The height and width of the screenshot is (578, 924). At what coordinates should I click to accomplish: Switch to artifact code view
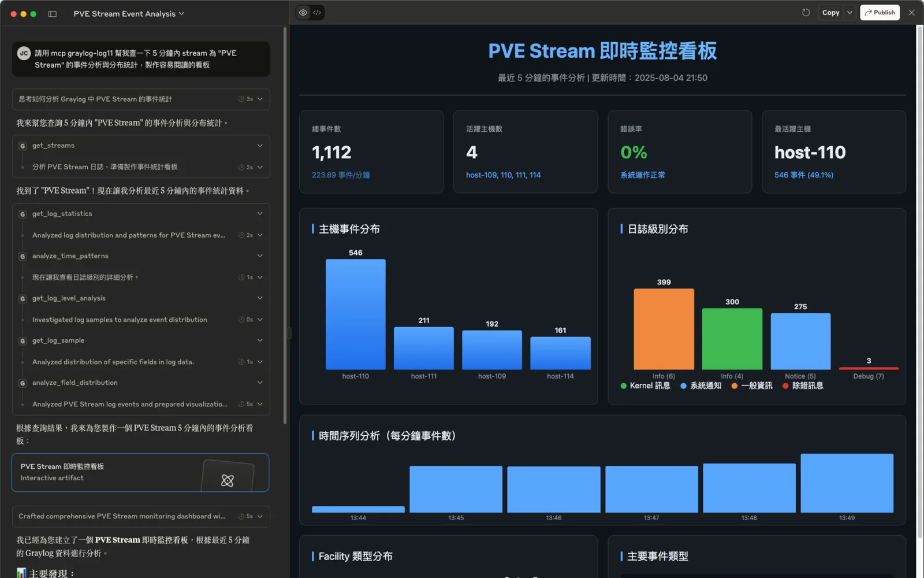click(x=317, y=13)
